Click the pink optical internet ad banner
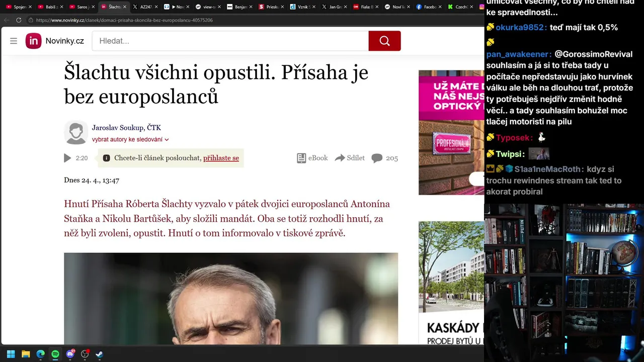644x362 pixels. point(451,132)
